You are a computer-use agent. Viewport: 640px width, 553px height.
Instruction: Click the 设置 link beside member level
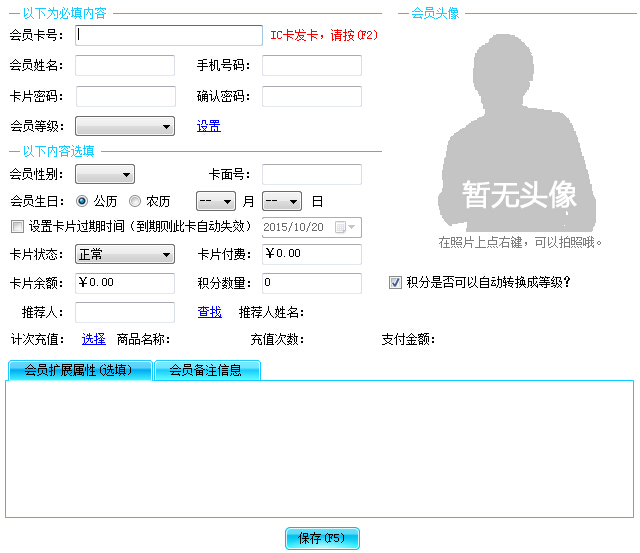pyautogui.click(x=208, y=126)
